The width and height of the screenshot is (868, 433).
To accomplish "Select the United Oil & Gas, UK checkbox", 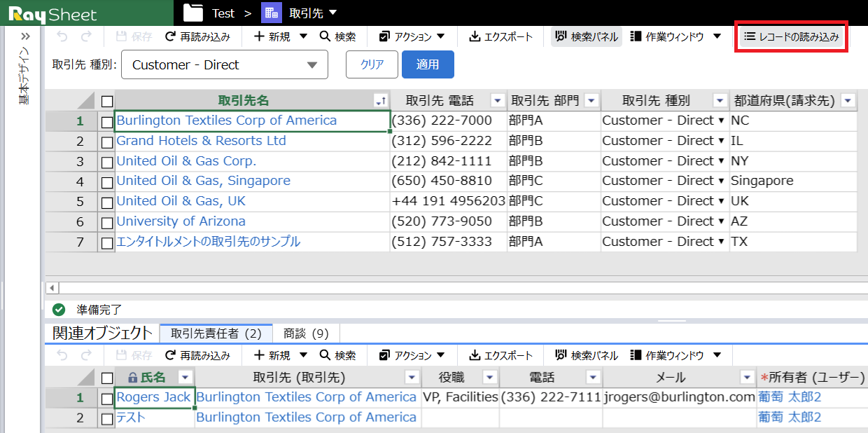I will click(106, 202).
